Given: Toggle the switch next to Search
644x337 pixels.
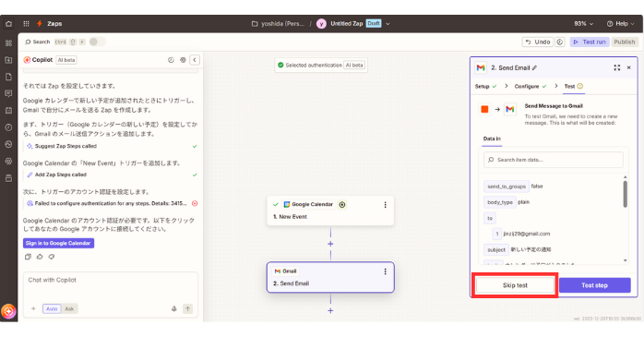Looking at the screenshot, I should tap(97, 42).
